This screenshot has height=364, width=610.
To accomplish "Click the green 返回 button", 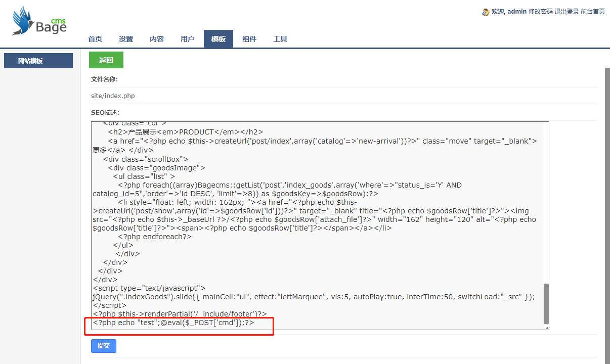I will point(106,60).
